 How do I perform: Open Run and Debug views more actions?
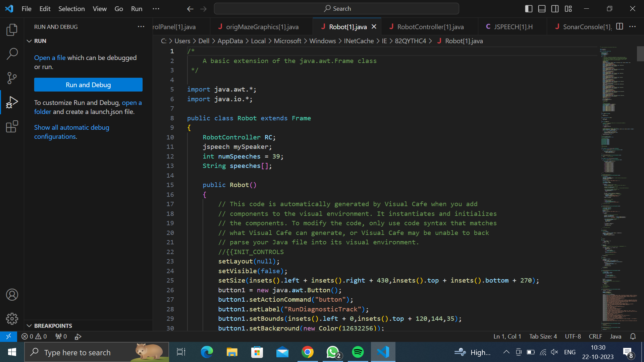pos(141,26)
